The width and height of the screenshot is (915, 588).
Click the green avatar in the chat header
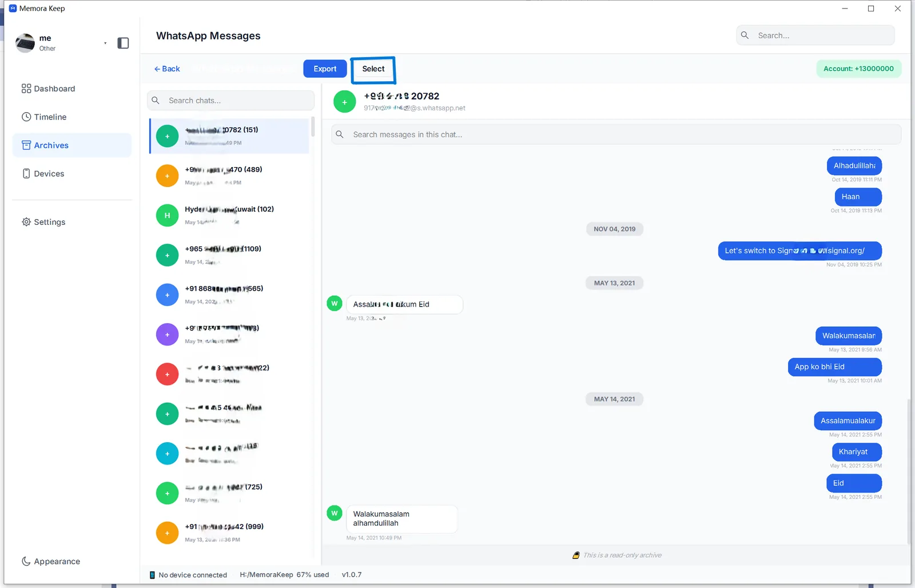(345, 102)
